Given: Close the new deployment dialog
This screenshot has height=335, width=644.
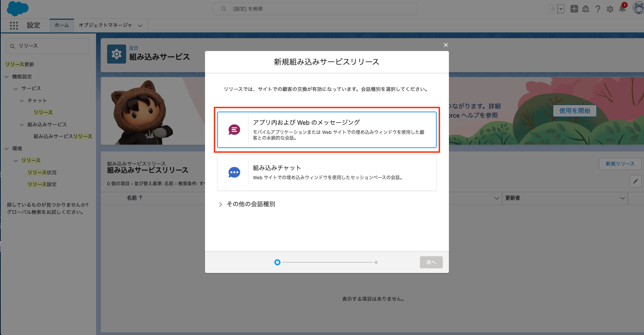Looking at the screenshot, I should click(x=445, y=45).
